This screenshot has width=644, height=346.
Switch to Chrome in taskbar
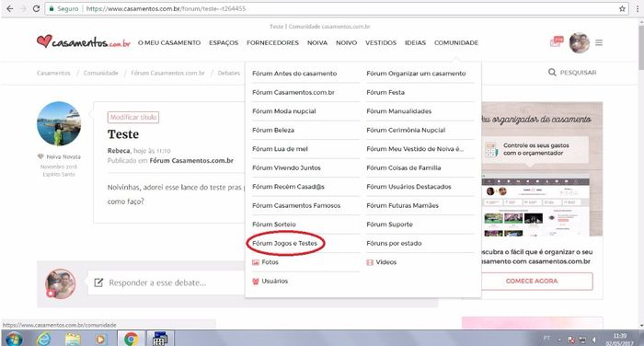[131, 339]
